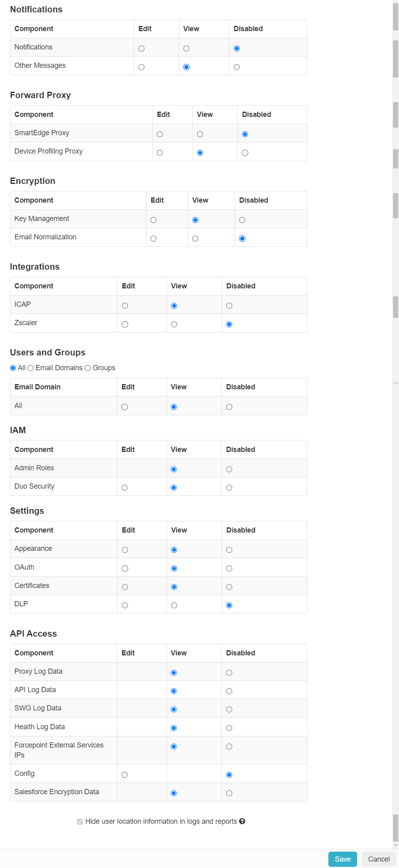Set DLP permission to View

174,605
